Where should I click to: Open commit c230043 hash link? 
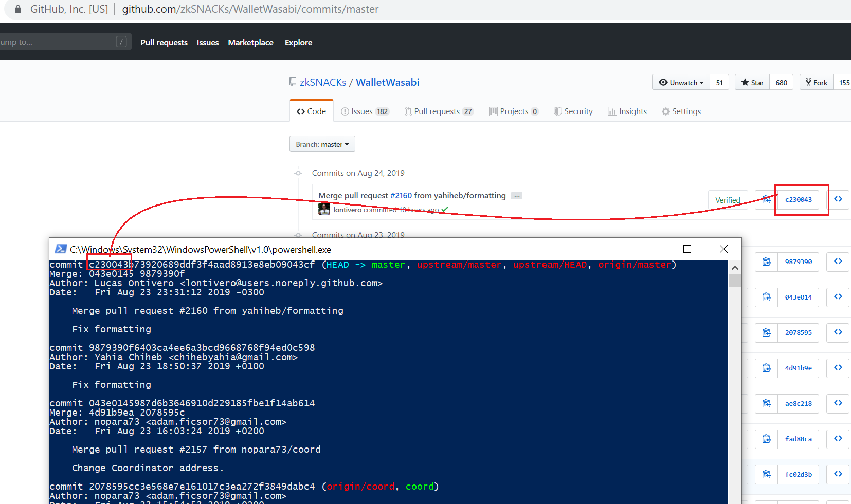pos(799,199)
